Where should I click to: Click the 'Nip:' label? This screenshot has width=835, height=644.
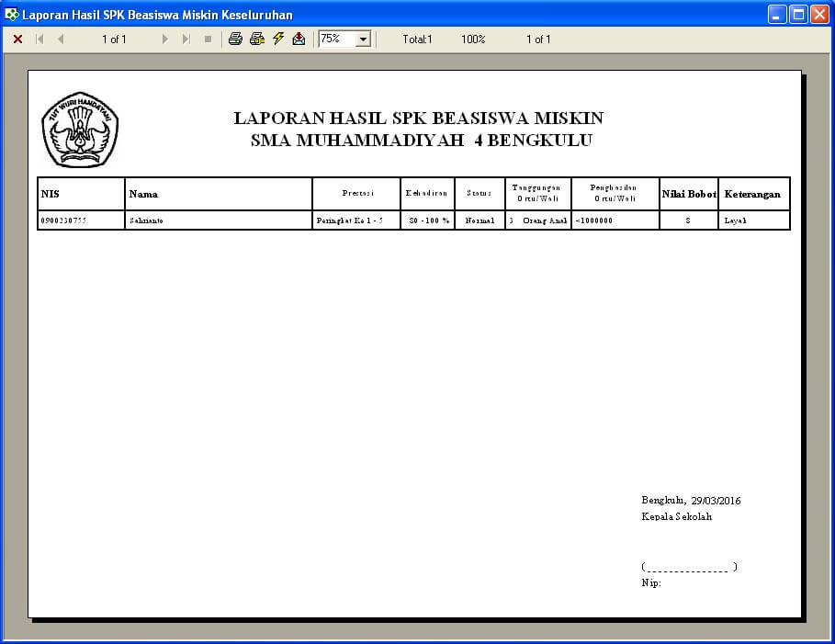tap(650, 582)
